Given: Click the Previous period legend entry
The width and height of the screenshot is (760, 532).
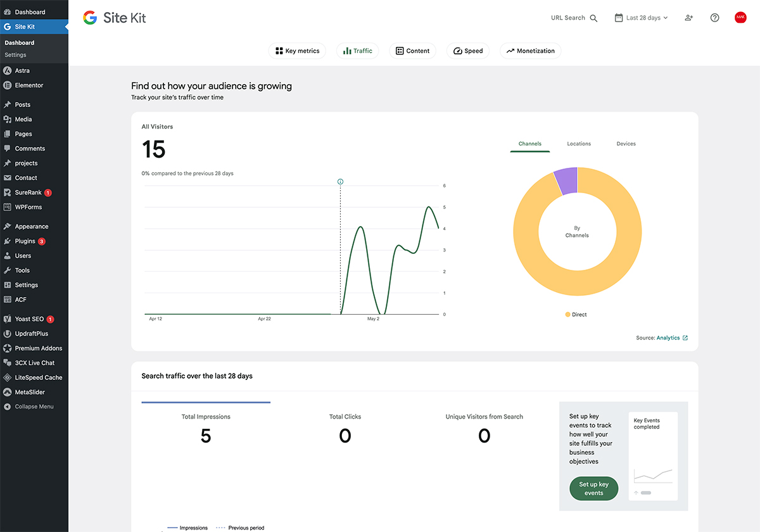Looking at the screenshot, I should 240,528.
